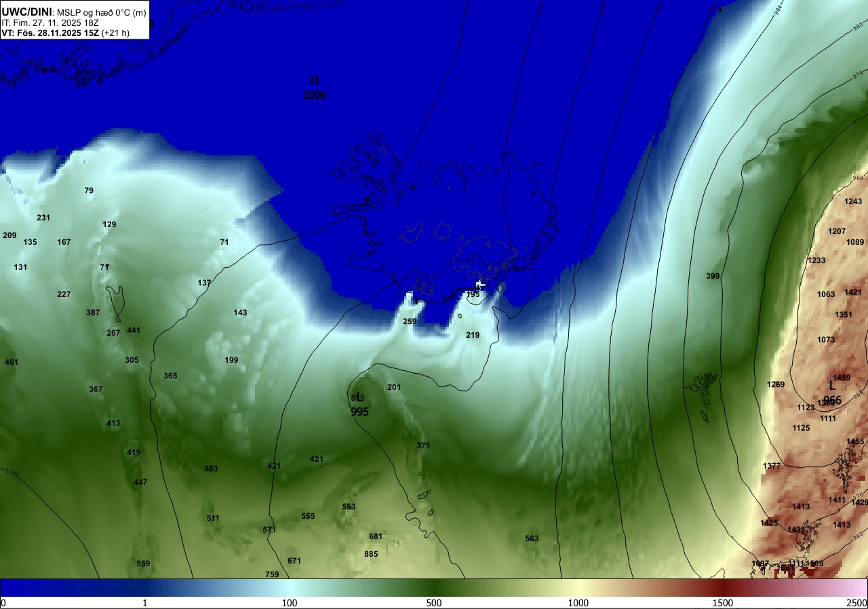This screenshot has height=609, width=868.
Task: Click the height value 1421
Action: tap(853, 292)
